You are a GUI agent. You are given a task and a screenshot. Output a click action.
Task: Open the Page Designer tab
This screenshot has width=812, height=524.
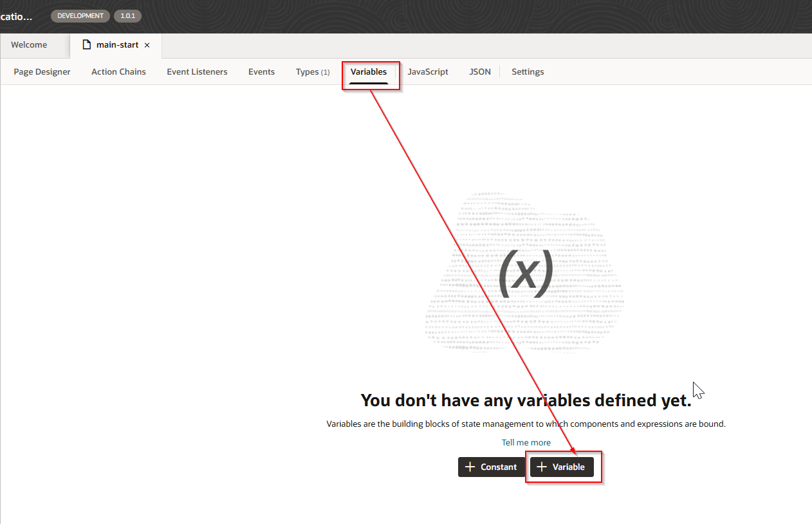coord(42,72)
